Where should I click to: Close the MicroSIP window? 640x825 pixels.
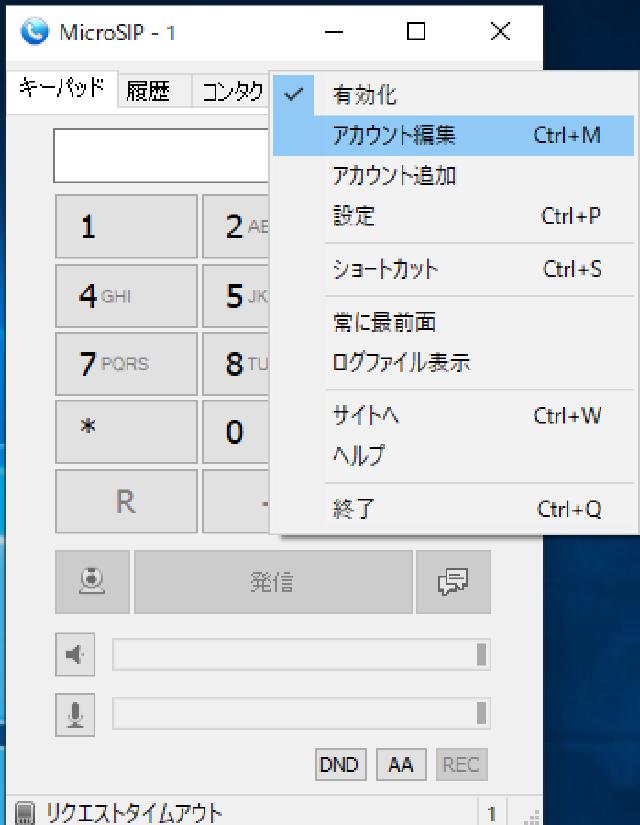click(500, 32)
